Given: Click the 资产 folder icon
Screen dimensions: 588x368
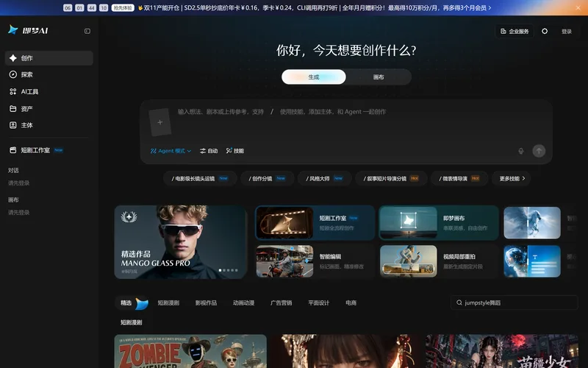Looking at the screenshot, I should pos(13,108).
